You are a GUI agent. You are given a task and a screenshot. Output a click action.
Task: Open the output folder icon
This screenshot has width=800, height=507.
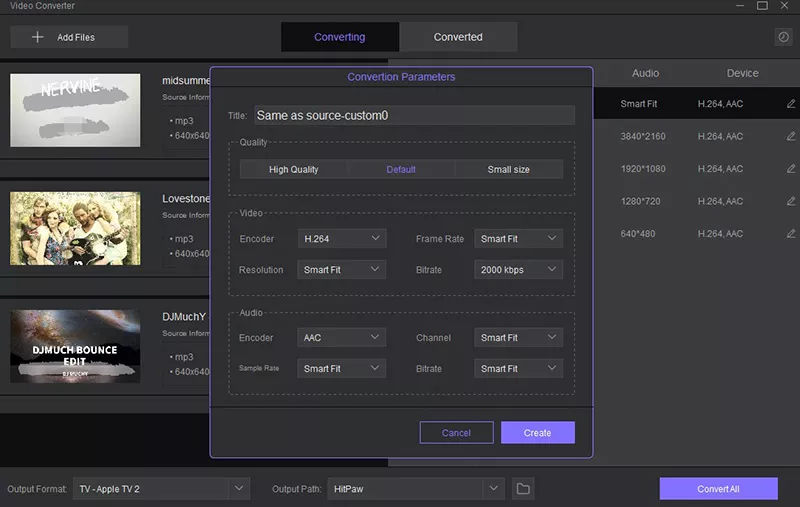point(523,489)
